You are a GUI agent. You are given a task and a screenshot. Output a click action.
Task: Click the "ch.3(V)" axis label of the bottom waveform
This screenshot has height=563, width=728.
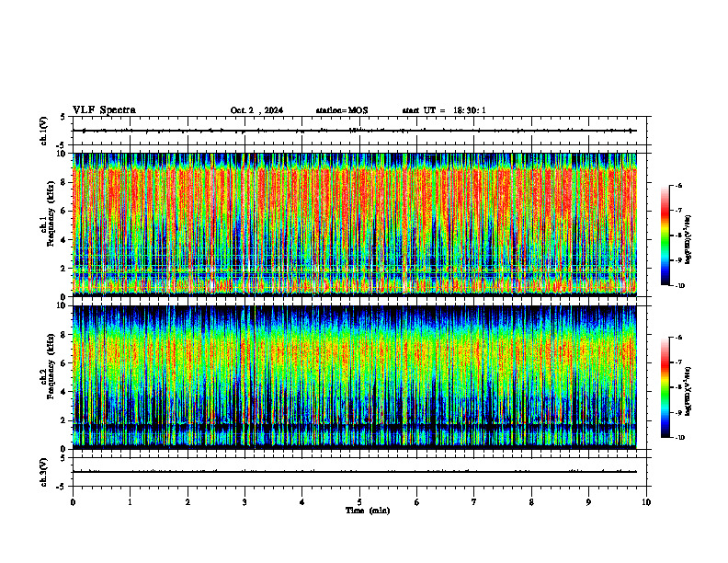point(43,472)
